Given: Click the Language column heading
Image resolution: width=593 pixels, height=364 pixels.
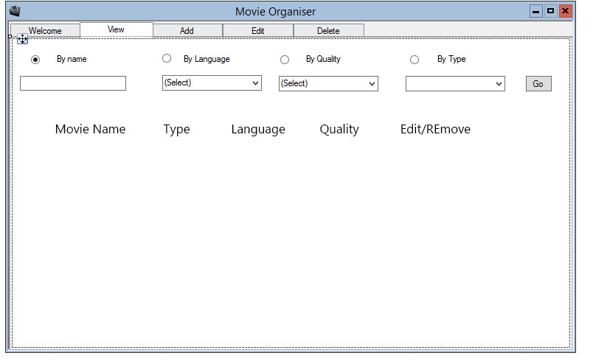Looking at the screenshot, I should click(x=258, y=129).
